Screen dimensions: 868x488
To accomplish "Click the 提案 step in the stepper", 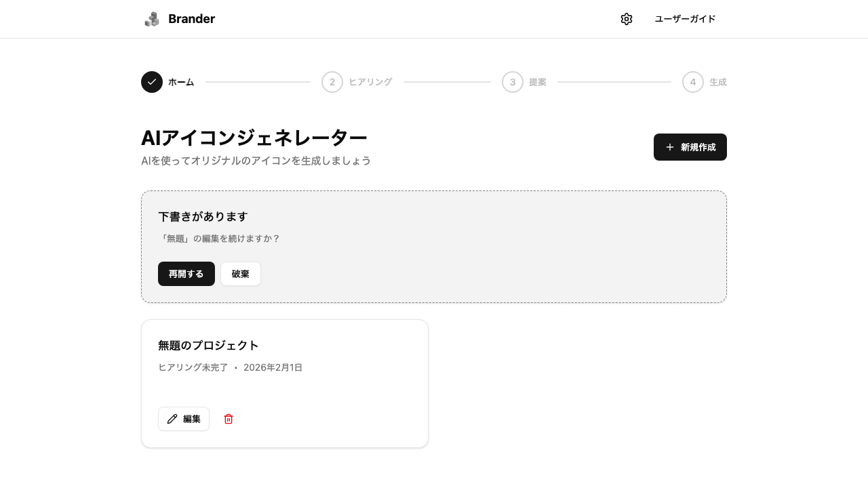I will 537,82.
